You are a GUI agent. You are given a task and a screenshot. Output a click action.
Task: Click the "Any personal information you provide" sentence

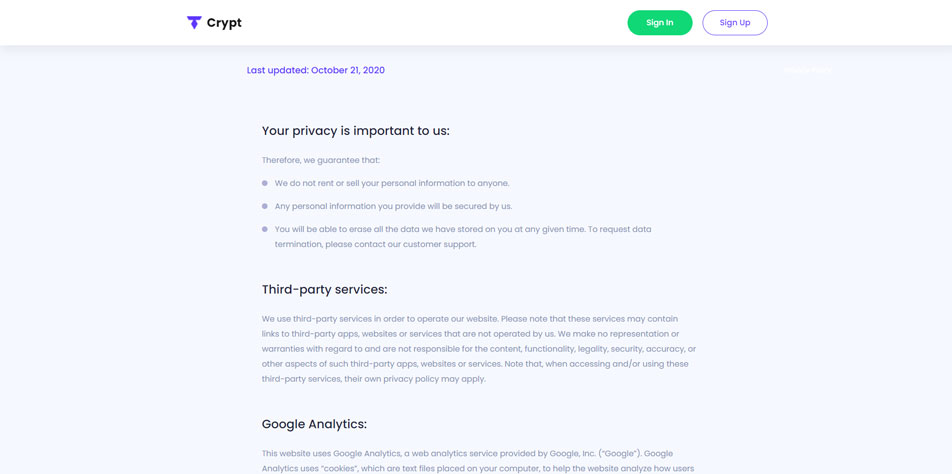[x=393, y=206]
